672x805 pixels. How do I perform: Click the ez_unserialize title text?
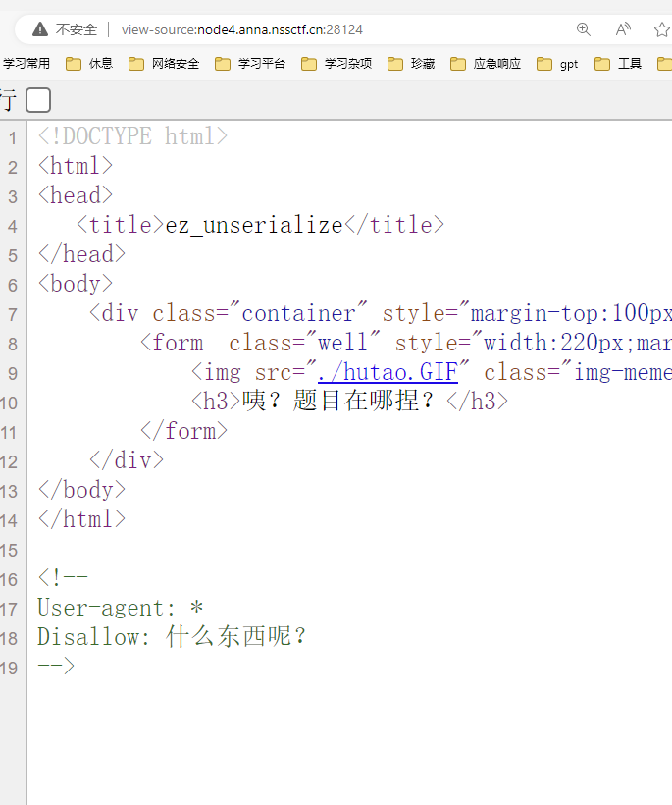[x=254, y=225]
